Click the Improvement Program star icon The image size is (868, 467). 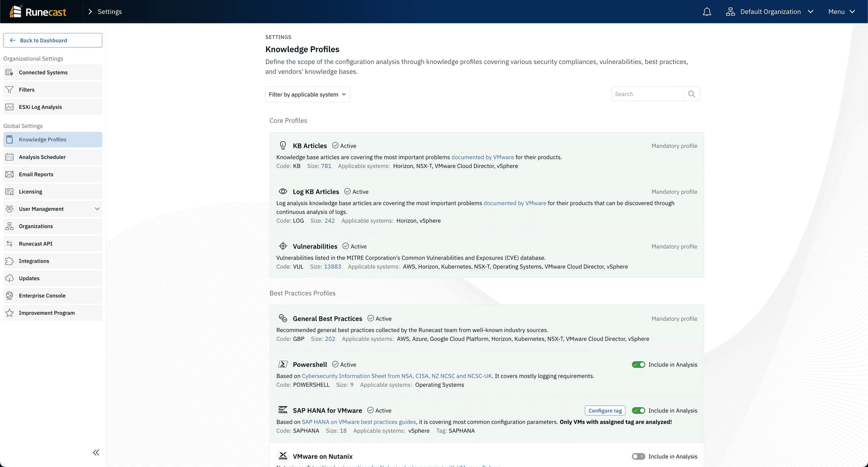click(x=10, y=313)
